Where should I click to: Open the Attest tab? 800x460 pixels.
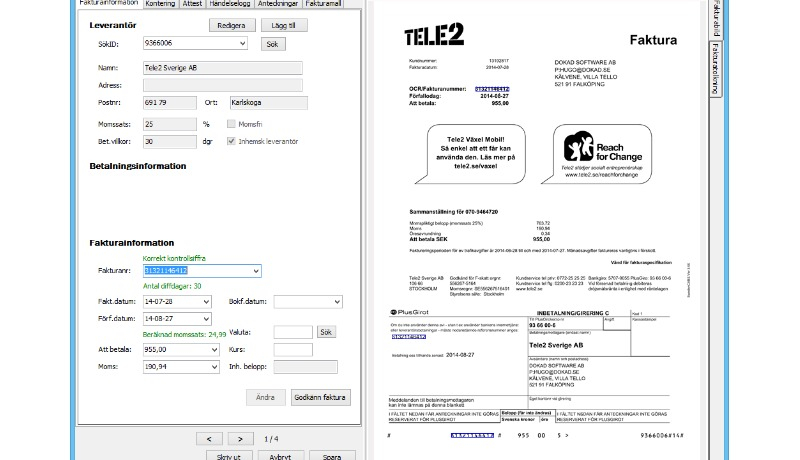[192, 4]
